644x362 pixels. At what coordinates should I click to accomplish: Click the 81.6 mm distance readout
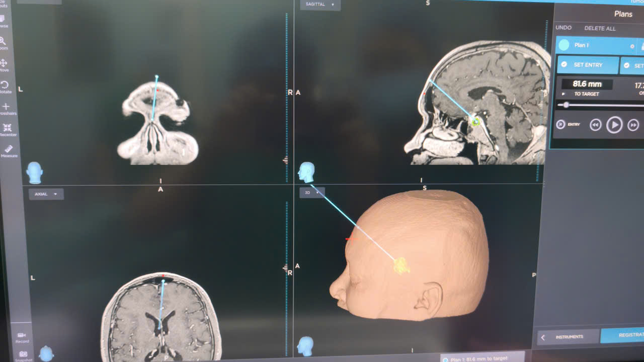click(x=587, y=84)
